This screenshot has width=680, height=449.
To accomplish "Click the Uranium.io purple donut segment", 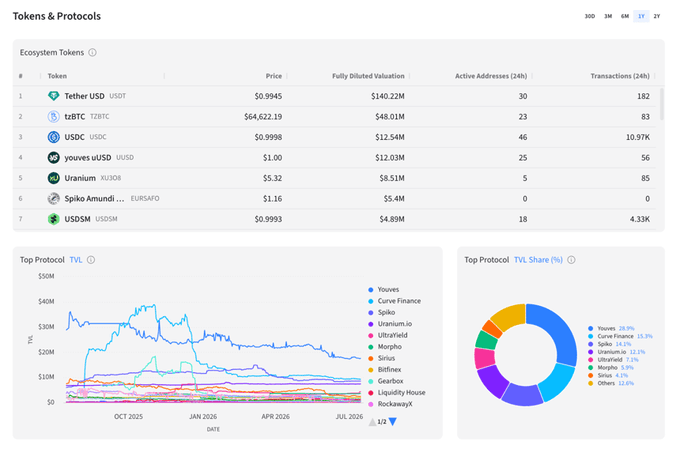I will (x=493, y=380).
